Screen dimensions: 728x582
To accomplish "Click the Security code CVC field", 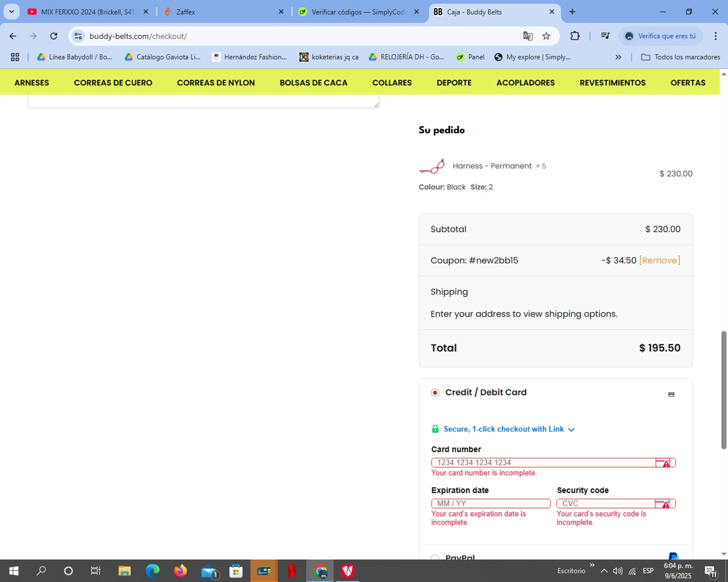I will (x=616, y=503).
